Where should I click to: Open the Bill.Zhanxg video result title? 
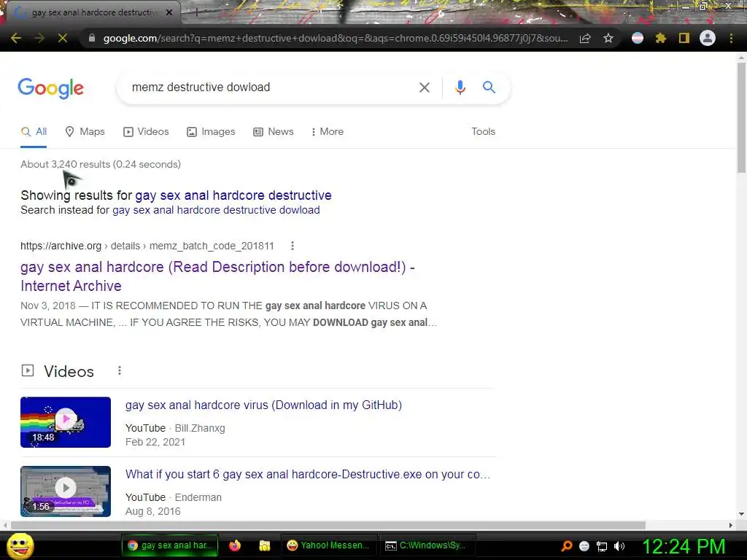[x=263, y=405]
